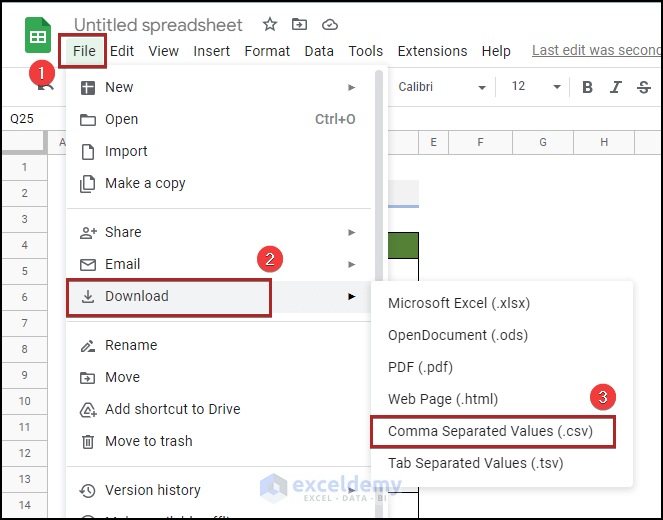Viewport: 663px width, 520px height.
Task: Choose Import from File menu
Action: coord(219,151)
